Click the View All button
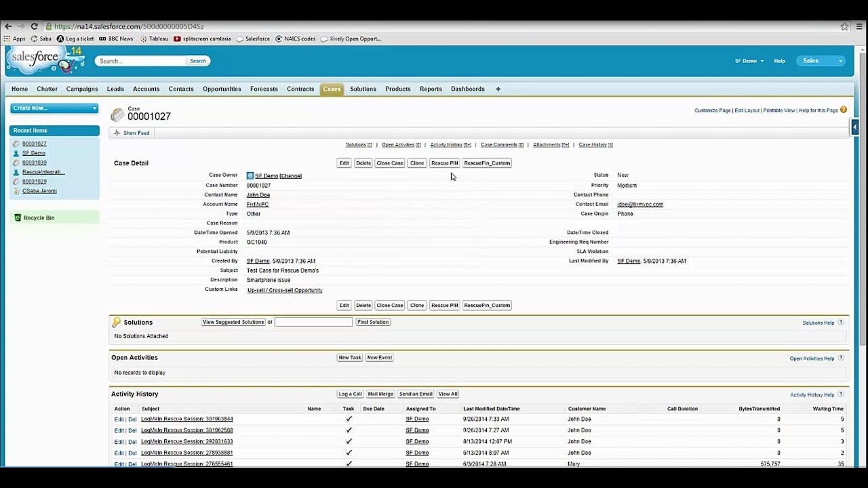 tap(448, 394)
